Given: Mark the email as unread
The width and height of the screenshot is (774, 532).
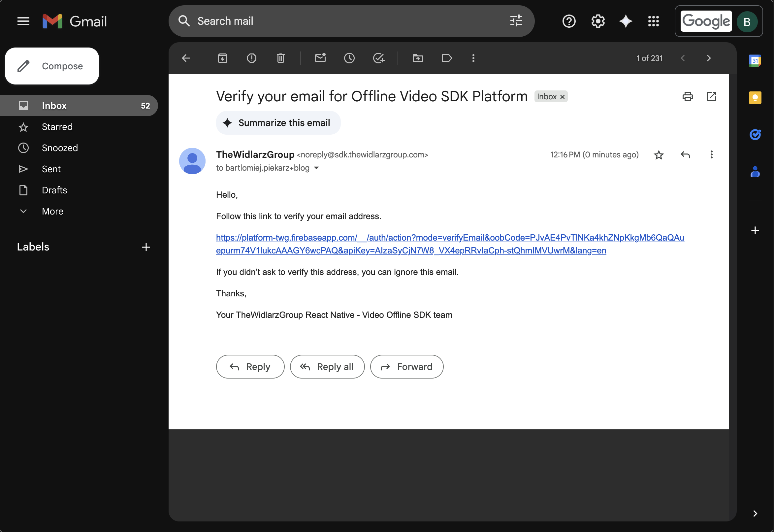Looking at the screenshot, I should point(320,58).
